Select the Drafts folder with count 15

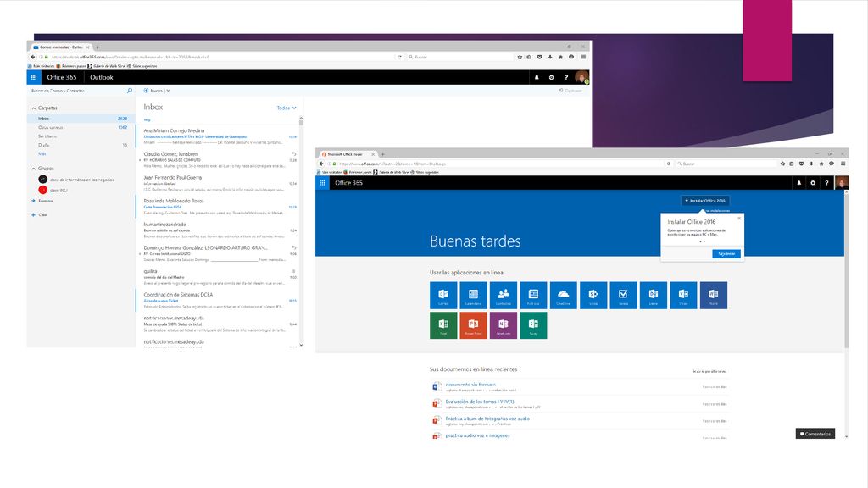(x=81, y=145)
